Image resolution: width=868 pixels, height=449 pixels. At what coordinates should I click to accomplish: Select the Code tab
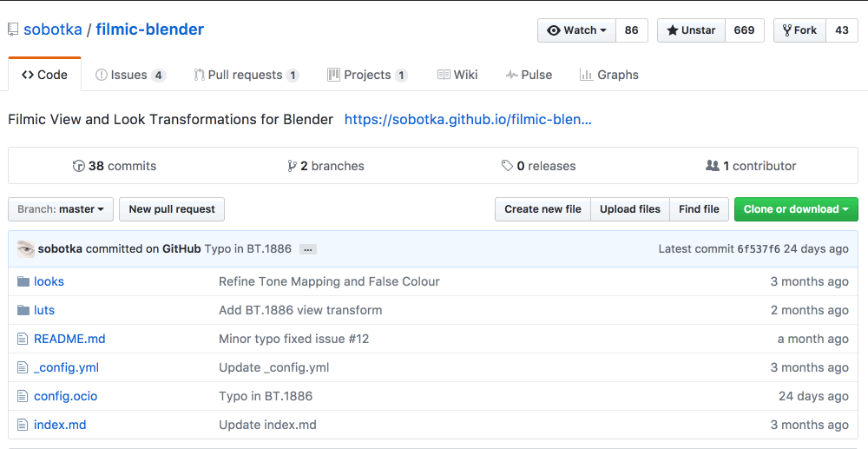click(45, 75)
